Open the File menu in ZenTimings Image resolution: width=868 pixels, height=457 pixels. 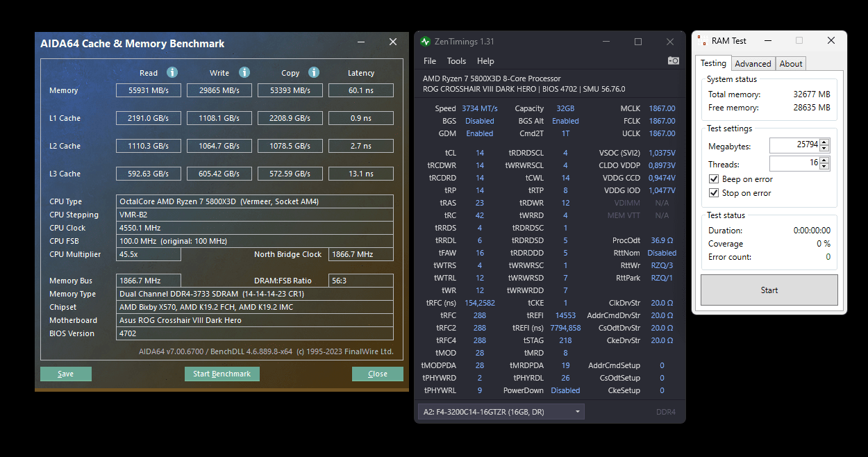point(430,61)
